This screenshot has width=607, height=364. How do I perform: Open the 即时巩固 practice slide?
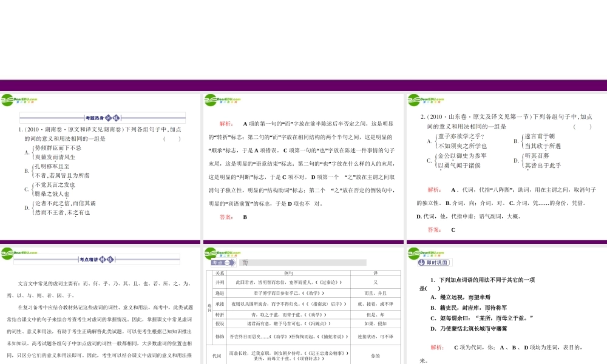point(507,305)
